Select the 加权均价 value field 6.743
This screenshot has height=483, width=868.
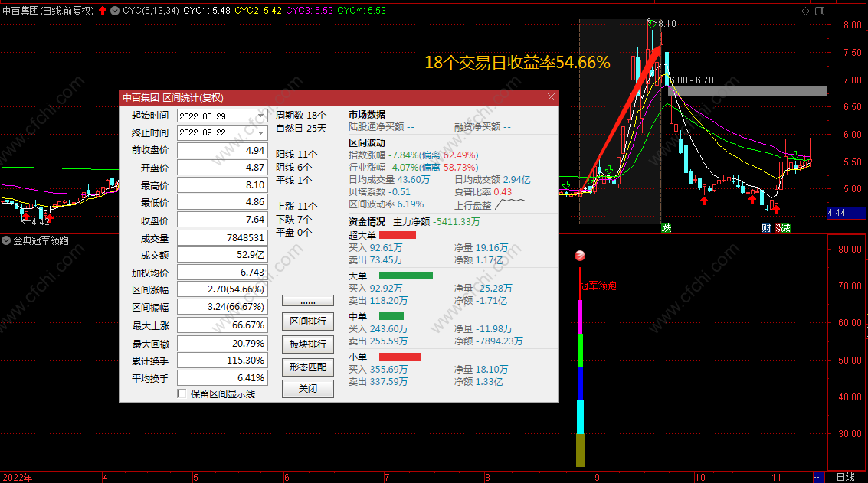coord(222,273)
